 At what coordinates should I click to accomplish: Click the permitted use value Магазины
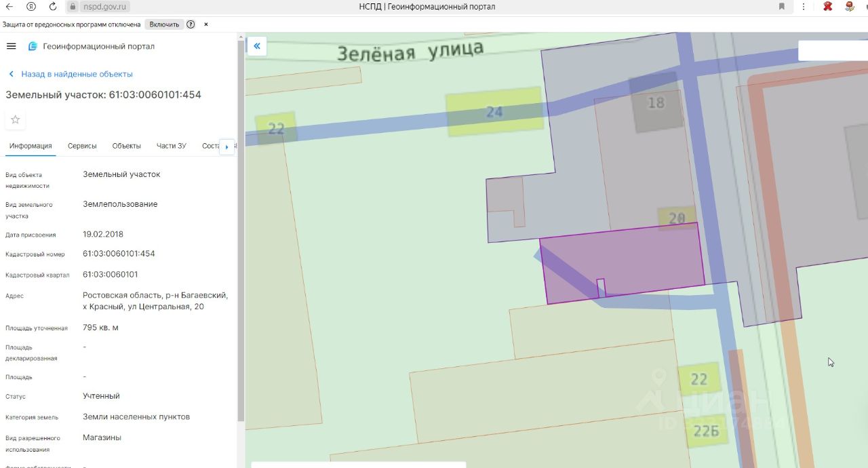[x=102, y=437]
